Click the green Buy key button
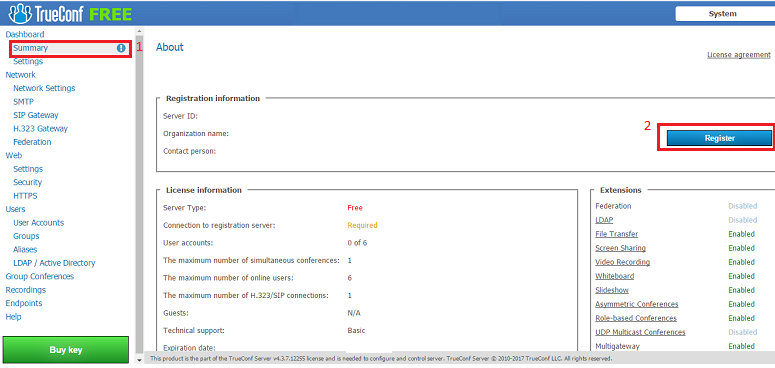The height and width of the screenshot is (368, 775). point(66,350)
